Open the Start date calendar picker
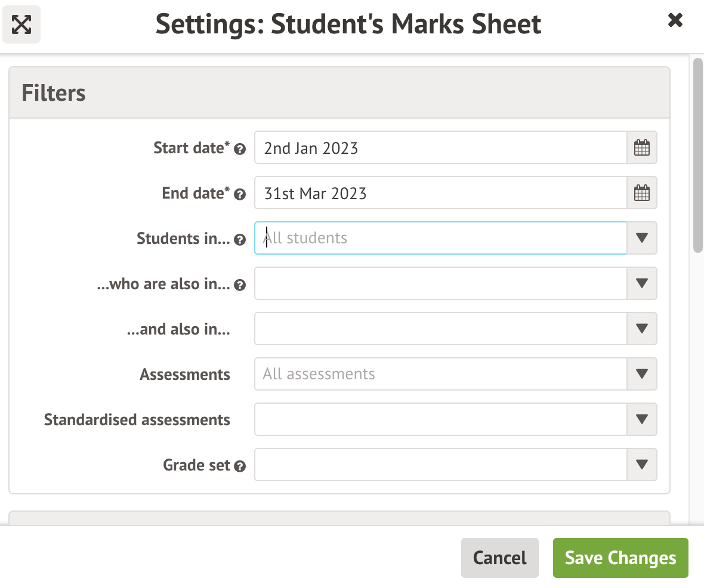The height and width of the screenshot is (588, 704). pyautogui.click(x=642, y=148)
